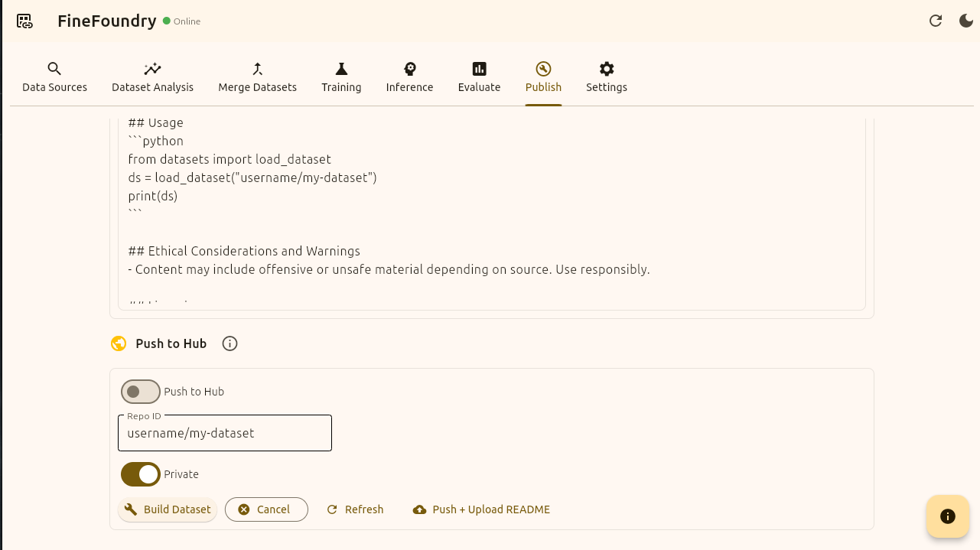The width and height of the screenshot is (980, 550).
Task: Click the FineFoundry title text
Action: (107, 21)
